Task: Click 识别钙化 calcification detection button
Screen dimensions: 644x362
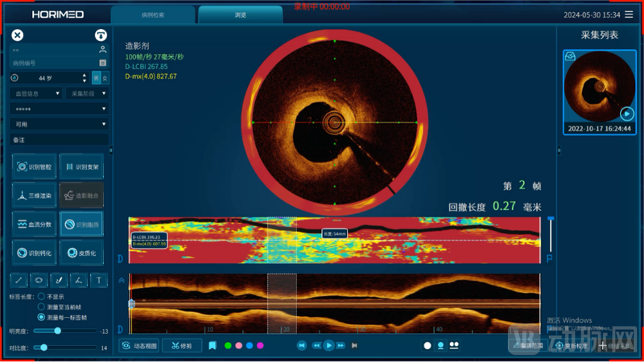Action: point(35,253)
